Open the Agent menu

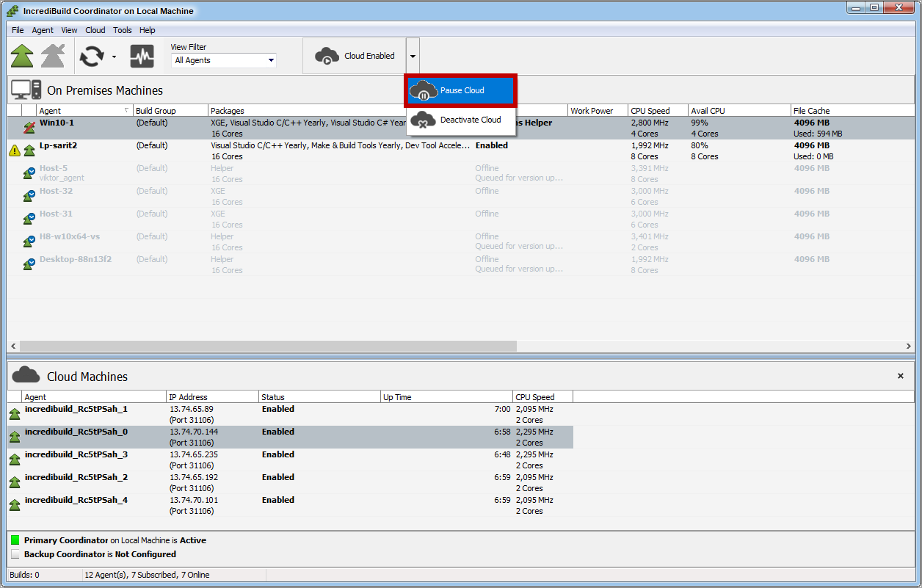43,30
